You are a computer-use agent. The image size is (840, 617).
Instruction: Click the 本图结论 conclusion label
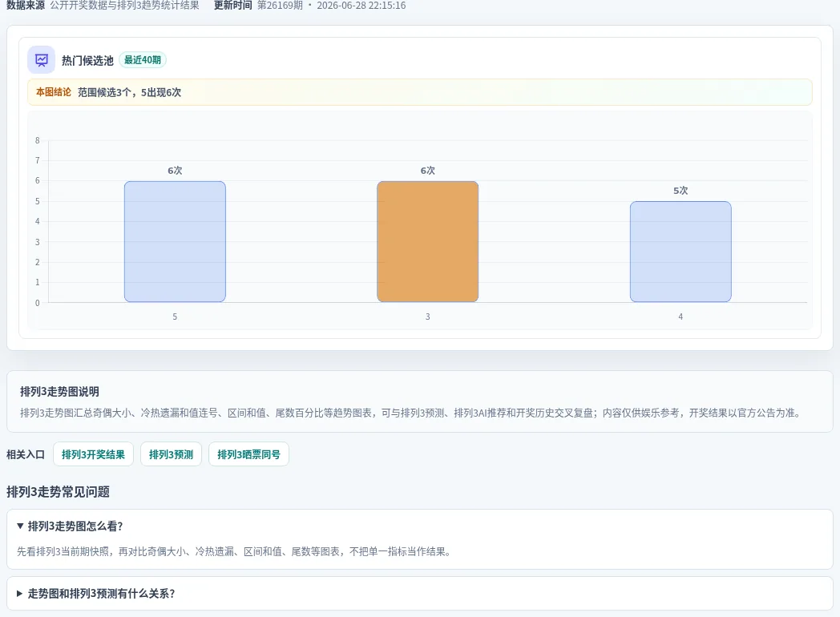click(54, 92)
